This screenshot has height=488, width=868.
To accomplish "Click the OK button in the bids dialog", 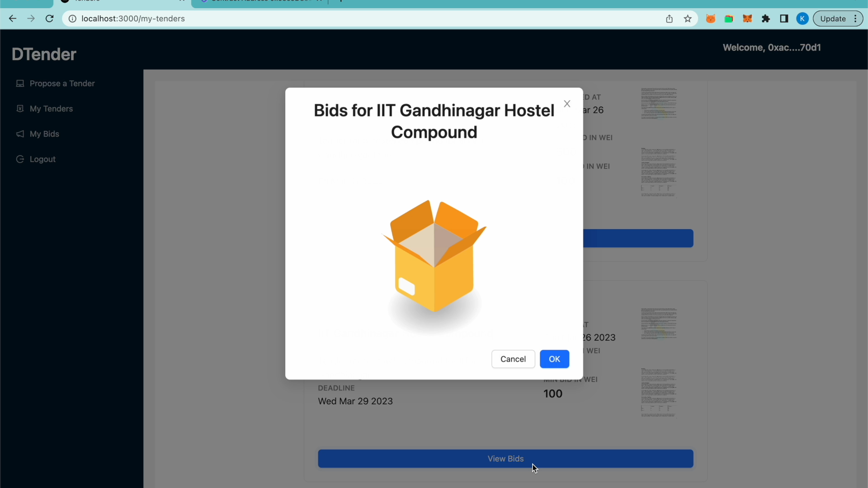I will pyautogui.click(x=554, y=359).
